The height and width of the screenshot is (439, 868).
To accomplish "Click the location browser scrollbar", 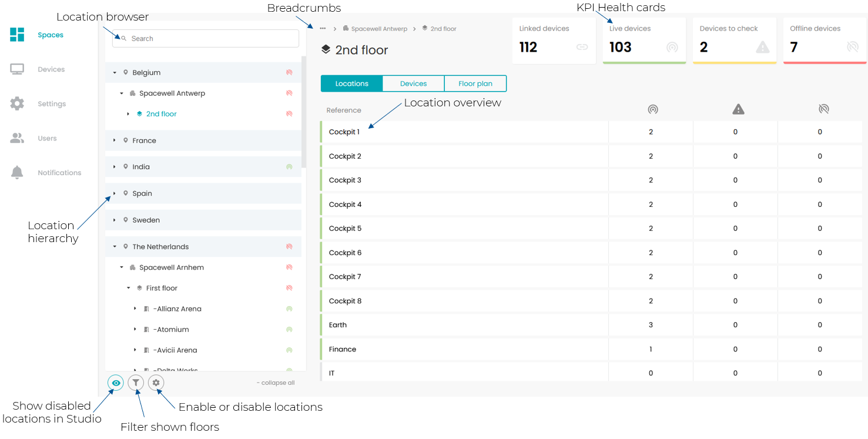I will point(304,112).
